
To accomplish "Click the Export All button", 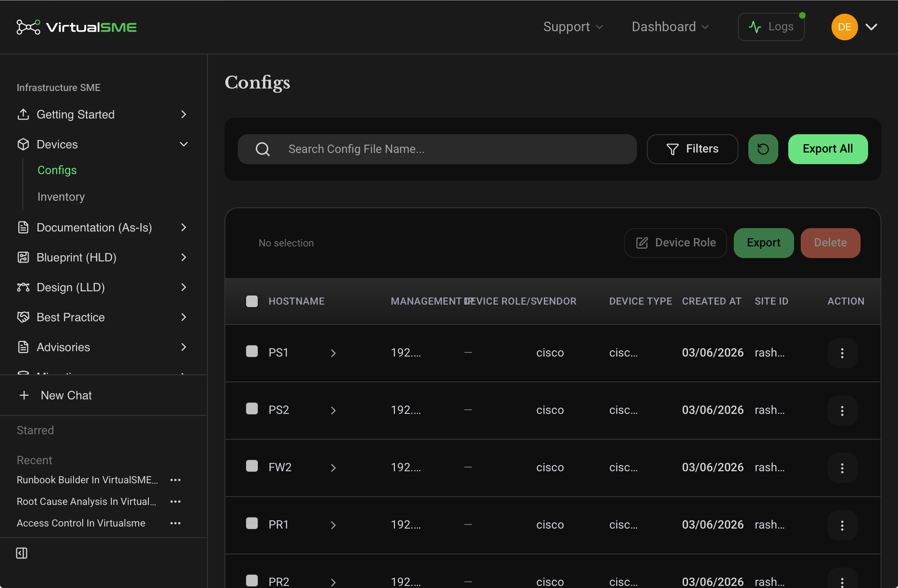I will tap(828, 149).
